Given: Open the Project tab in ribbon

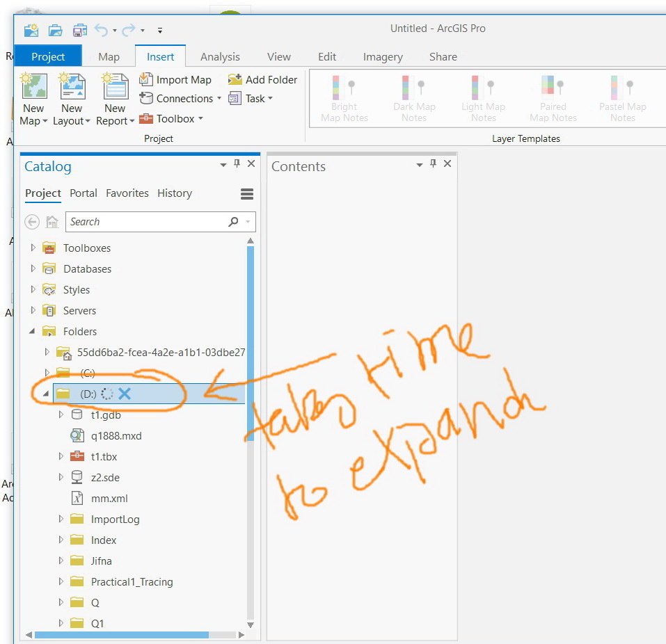Looking at the screenshot, I should pos(48,56).
